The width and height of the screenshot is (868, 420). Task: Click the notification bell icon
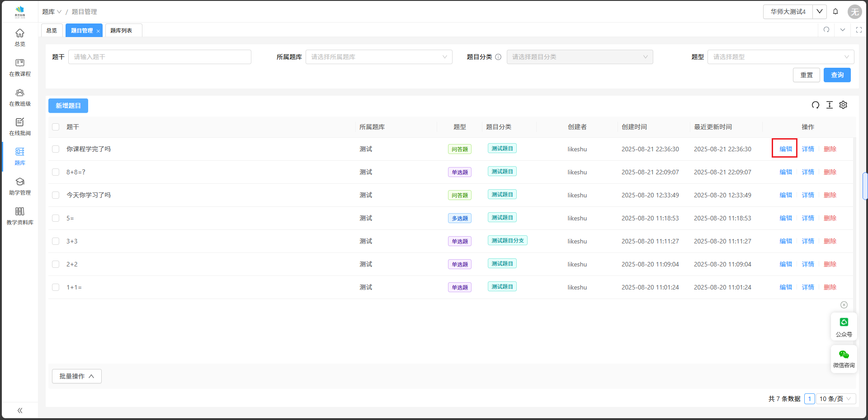835,12
